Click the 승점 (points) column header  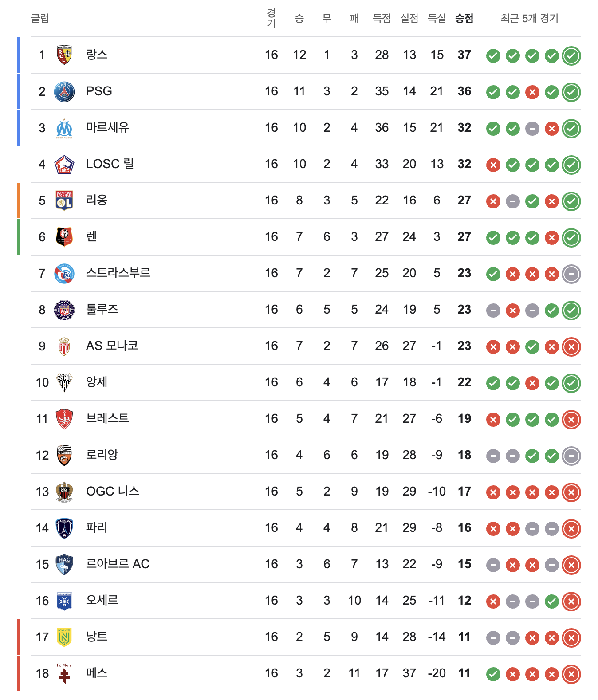click(x=464, y=18)
